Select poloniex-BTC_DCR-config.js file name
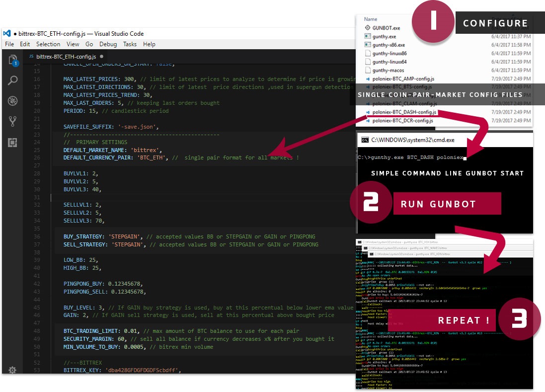The width and height of the screenshot is (545, 392). coord(402,121)
